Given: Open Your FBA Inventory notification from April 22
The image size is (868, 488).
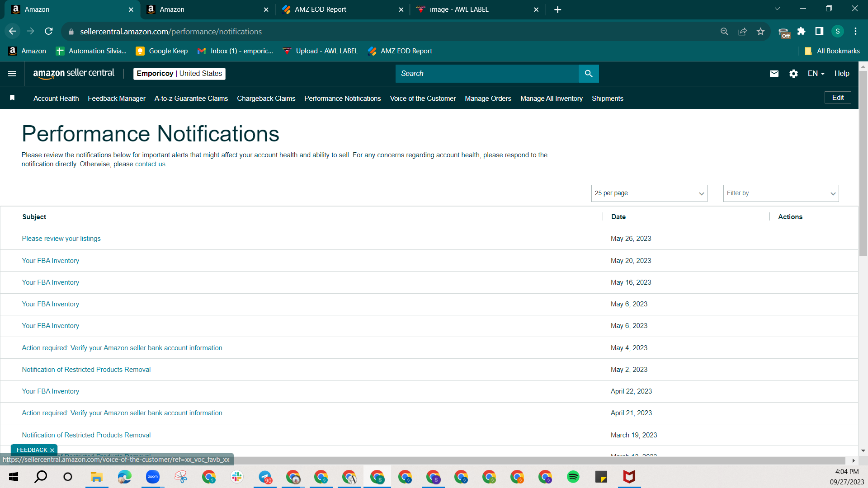Looking at the screenshot, I should pyautogui.click(x=50, y=391).
